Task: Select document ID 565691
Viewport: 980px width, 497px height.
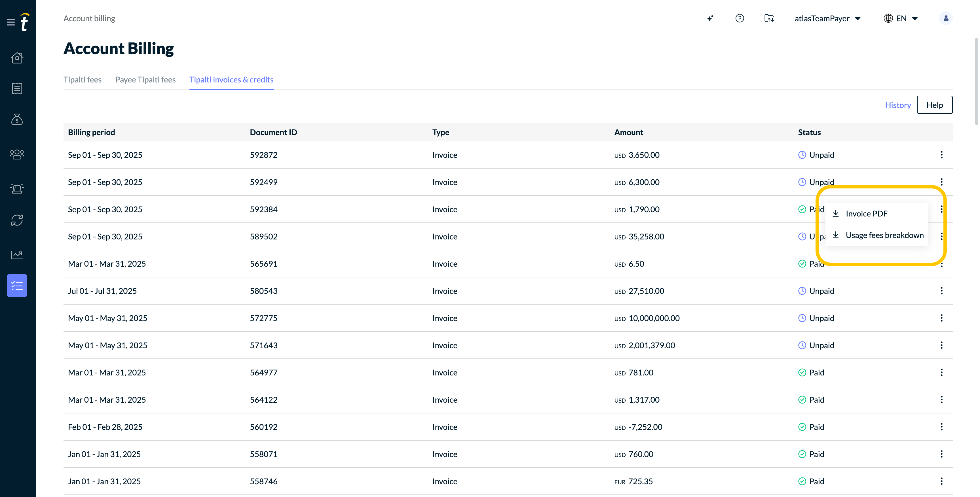Action: pyautogui.click(x=264, y=264)
